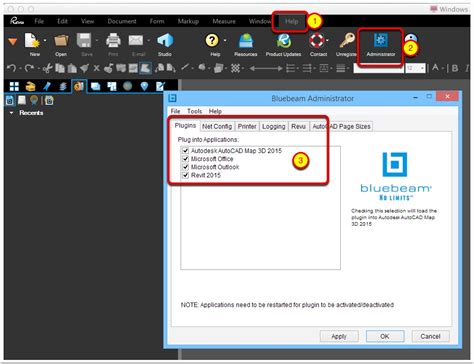Open the Help menu in Revu

291,21
